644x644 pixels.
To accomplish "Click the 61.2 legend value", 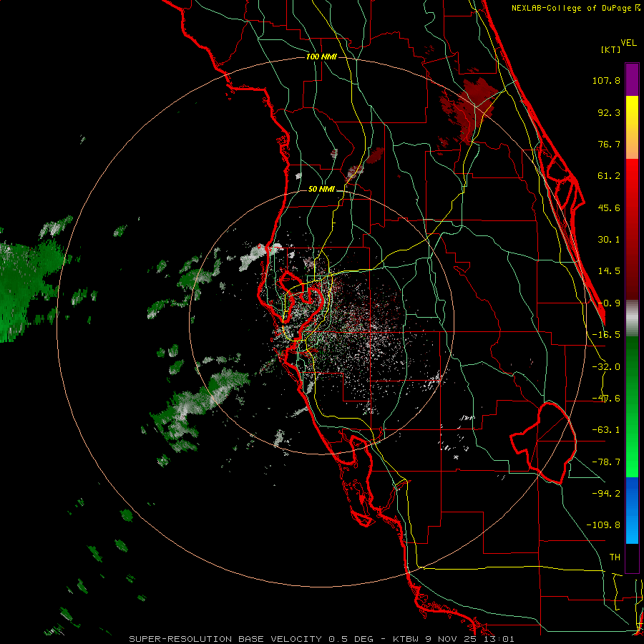I will [609, 176].
